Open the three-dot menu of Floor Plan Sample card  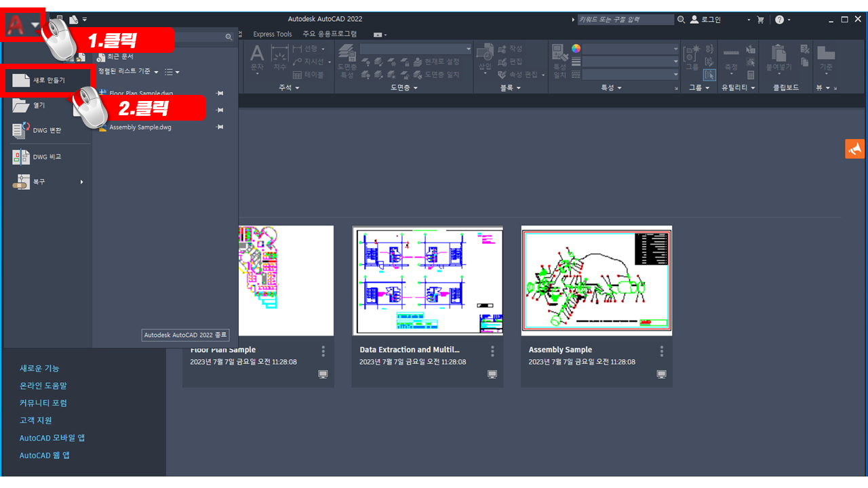[323, 351]
